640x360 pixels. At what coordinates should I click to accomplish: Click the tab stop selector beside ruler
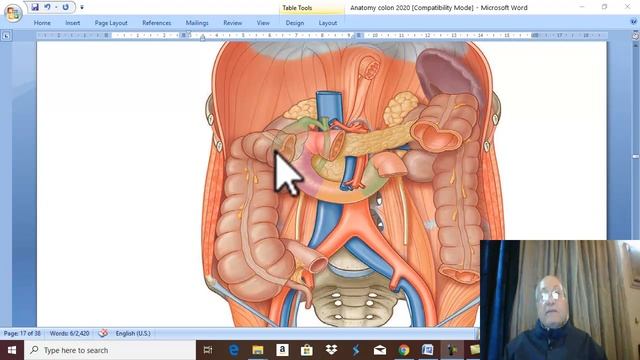6,36
